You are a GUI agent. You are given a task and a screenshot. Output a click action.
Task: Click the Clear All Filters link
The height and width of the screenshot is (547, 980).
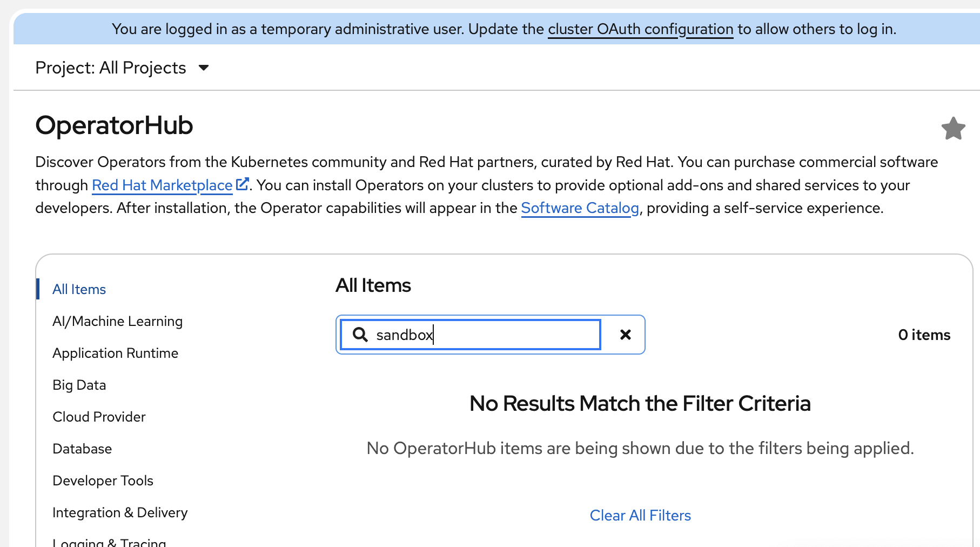click(x=640, y=516)
